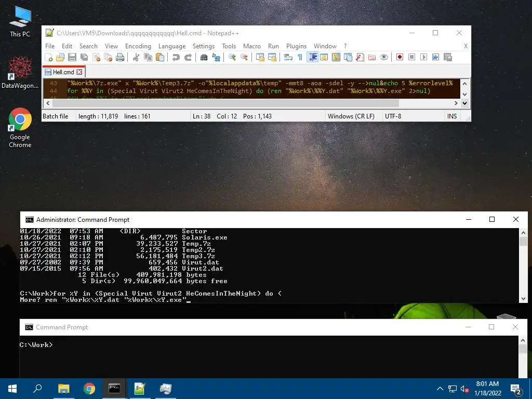Open Find with the binoculars icon

tap(204, 57)
